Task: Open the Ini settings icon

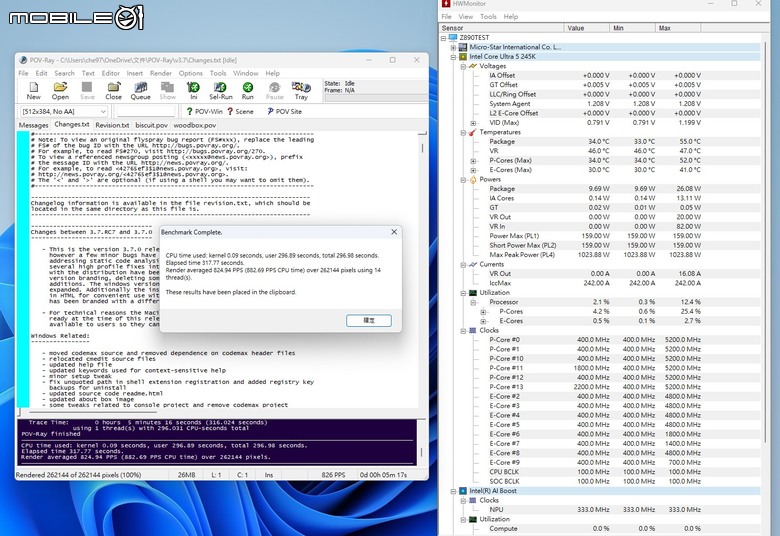Action: coord(194,91)
